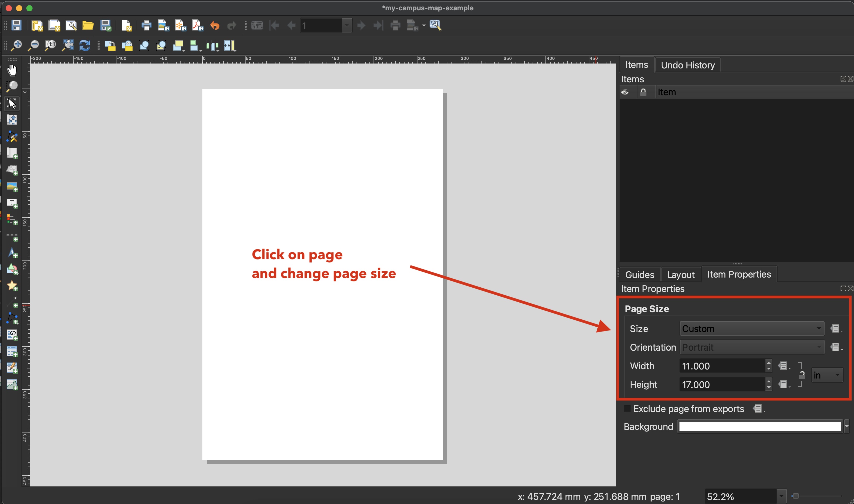Screen dimensions: 854x504
Task: Click the Zoom Full icon
Action: coord(68,45)
